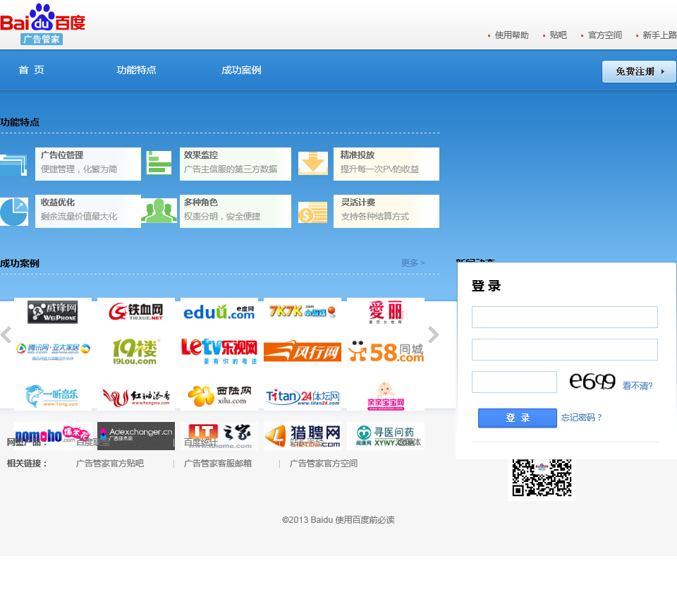This screenshot has width=677, height=616.
Task: Open the Titan24 体坛网 logo
Action: pyautogui.click(x=303, y=397)
